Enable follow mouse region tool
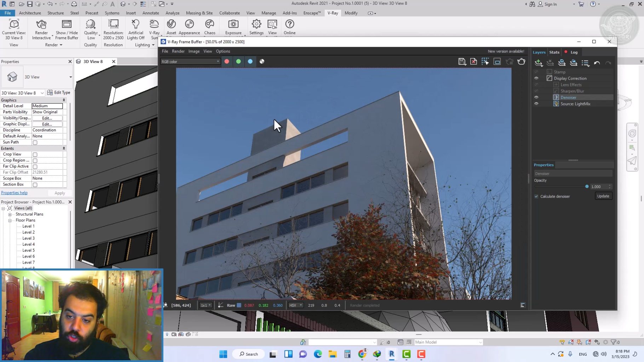 tap(485, 62)
